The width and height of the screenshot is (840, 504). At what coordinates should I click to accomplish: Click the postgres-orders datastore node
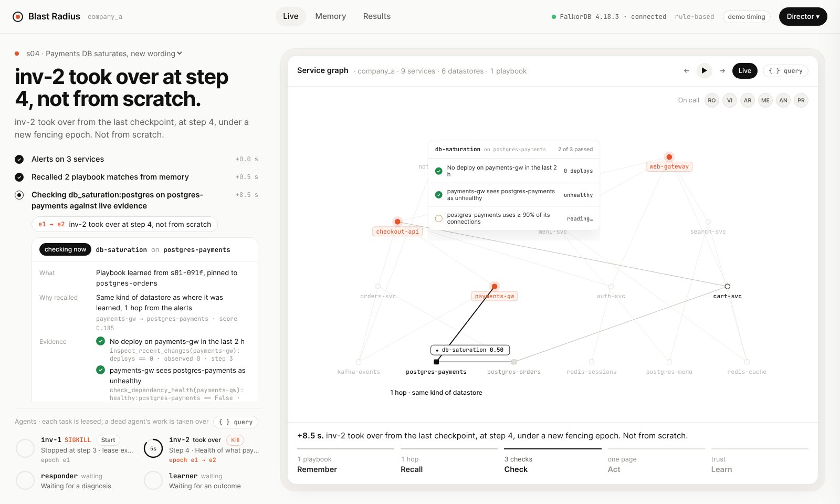(514, 362)
